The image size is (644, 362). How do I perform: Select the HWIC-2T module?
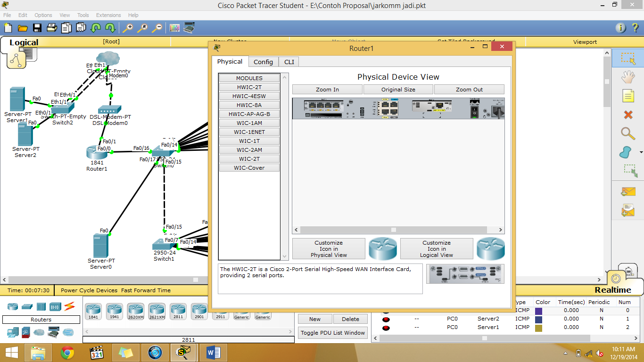pos(249,87)
